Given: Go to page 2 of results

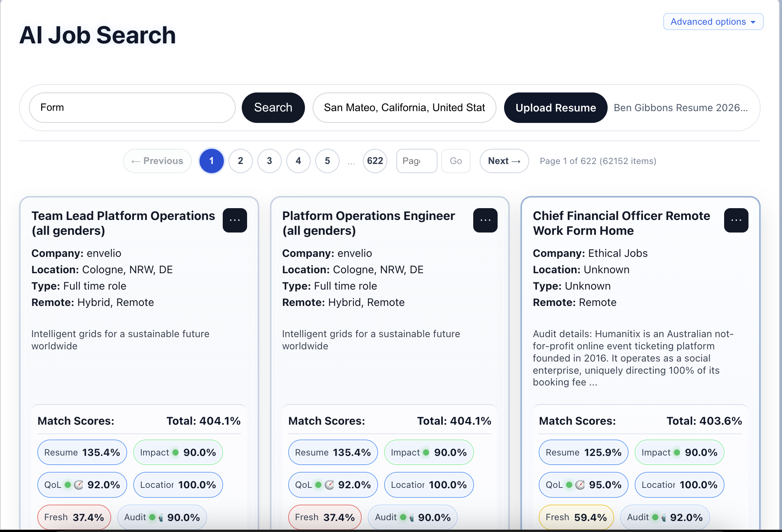Looking at the screenshot, I should 240,161.
